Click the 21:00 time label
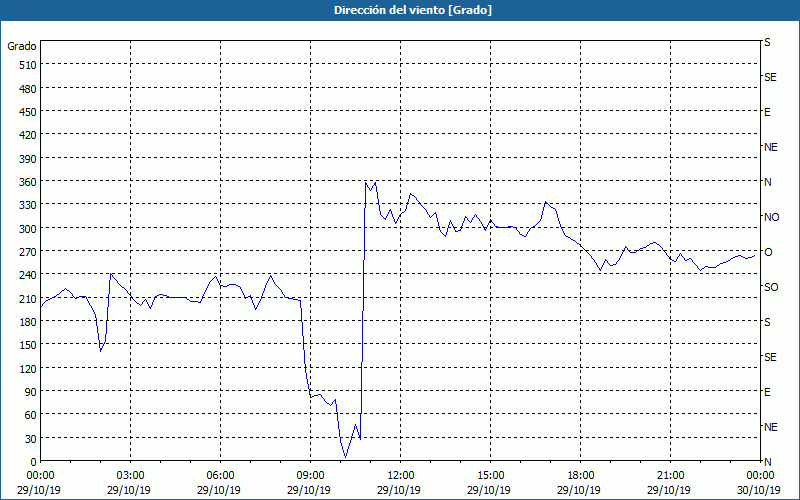This screenshot has height=500, width=800. (x=670, y=476)
